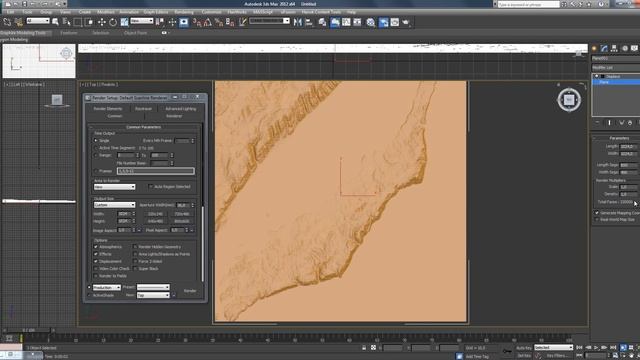Toggle the Displacement checkbox

click(96, 261)
